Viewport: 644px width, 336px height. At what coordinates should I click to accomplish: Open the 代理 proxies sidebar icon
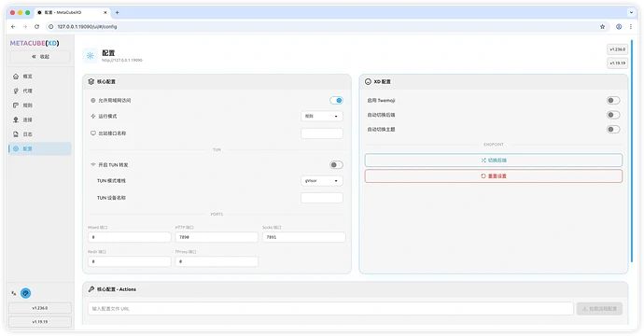click(16, 91)
